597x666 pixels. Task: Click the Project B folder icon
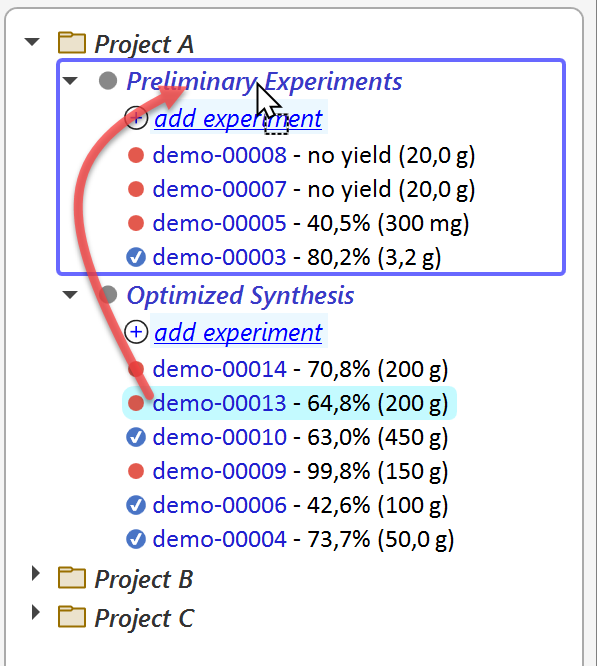[72, 578]
